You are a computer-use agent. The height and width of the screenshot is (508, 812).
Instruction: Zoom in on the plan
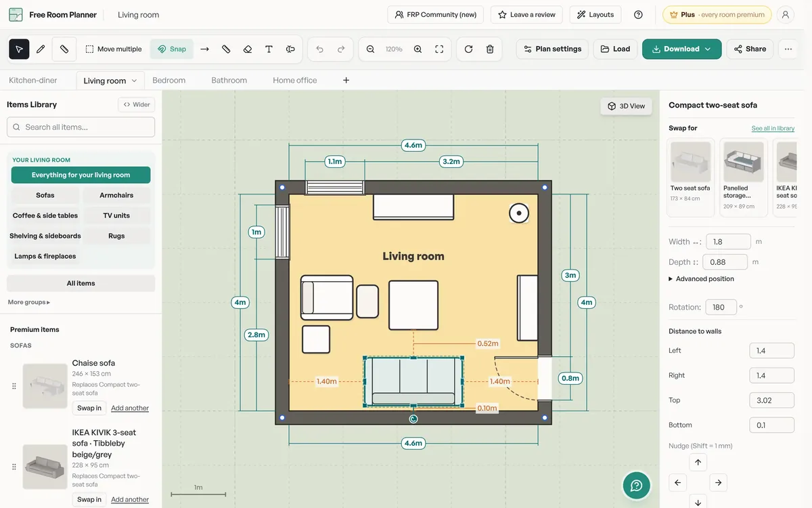418,49
